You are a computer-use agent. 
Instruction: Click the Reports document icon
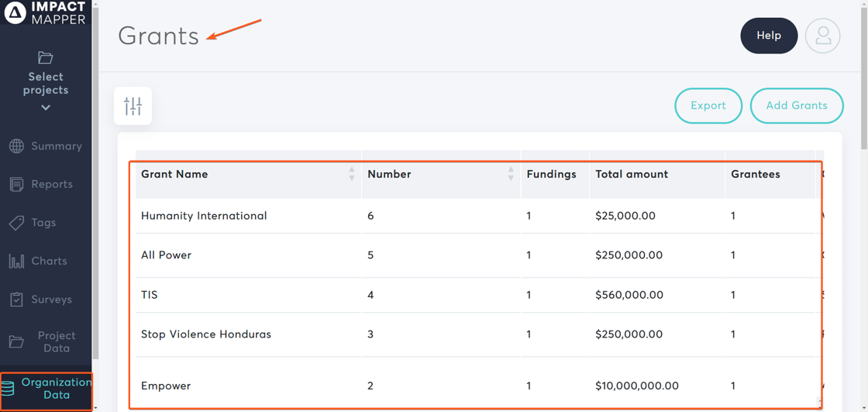[16, 185]
